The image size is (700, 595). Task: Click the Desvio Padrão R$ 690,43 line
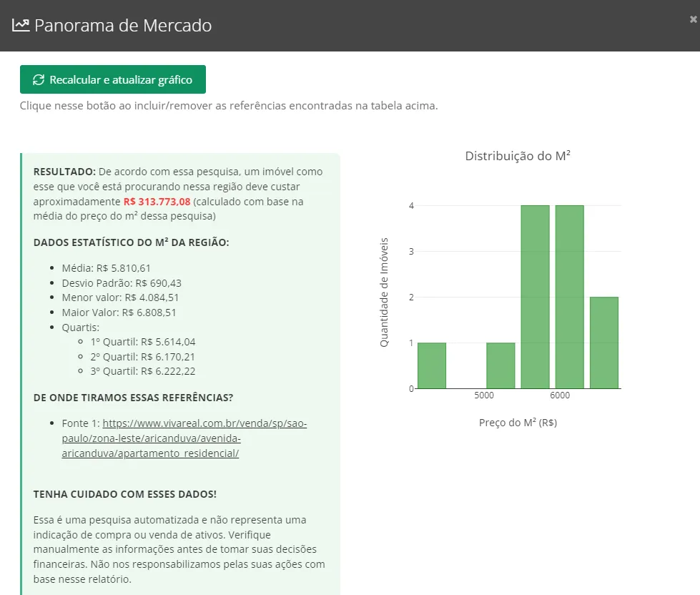pyautogui.click(x=122, y=283)
